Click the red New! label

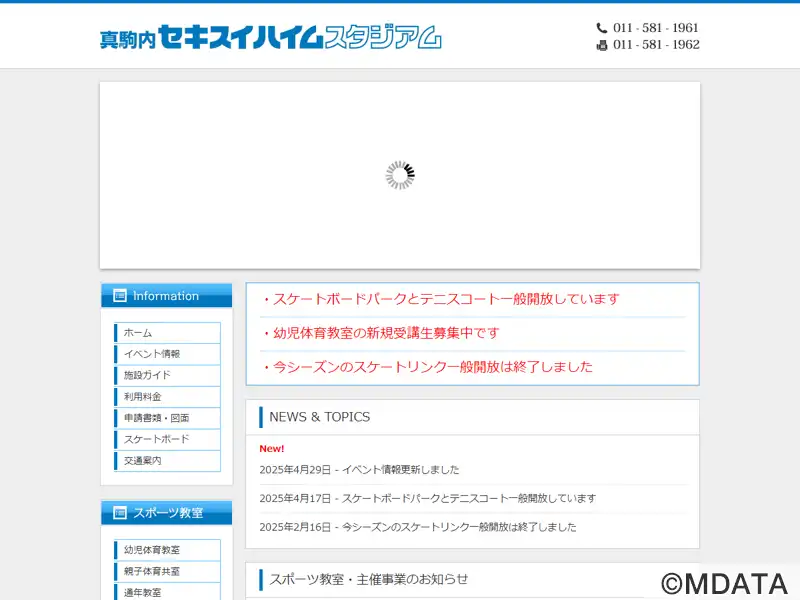click(271, 448)
